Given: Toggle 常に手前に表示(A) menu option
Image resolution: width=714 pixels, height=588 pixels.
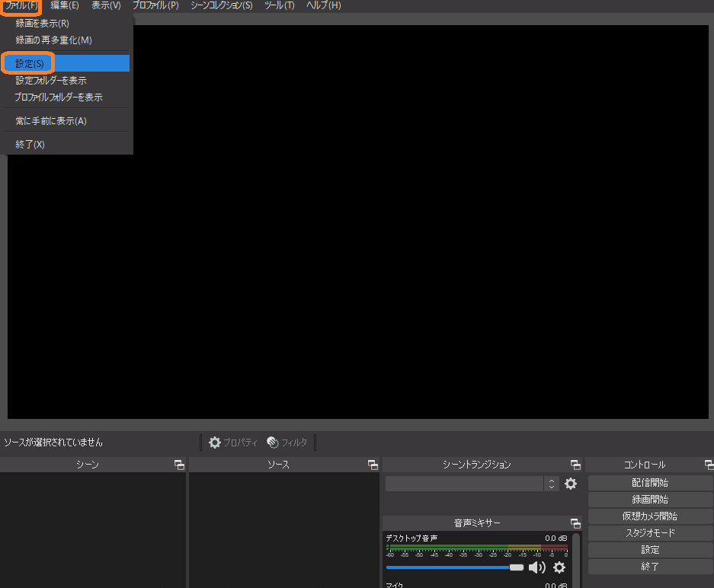Looking at the screenshot, I should pos(66,120).
